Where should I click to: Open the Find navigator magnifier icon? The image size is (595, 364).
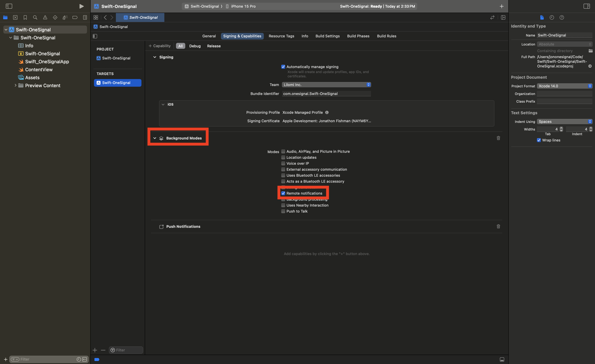[35, 17]
